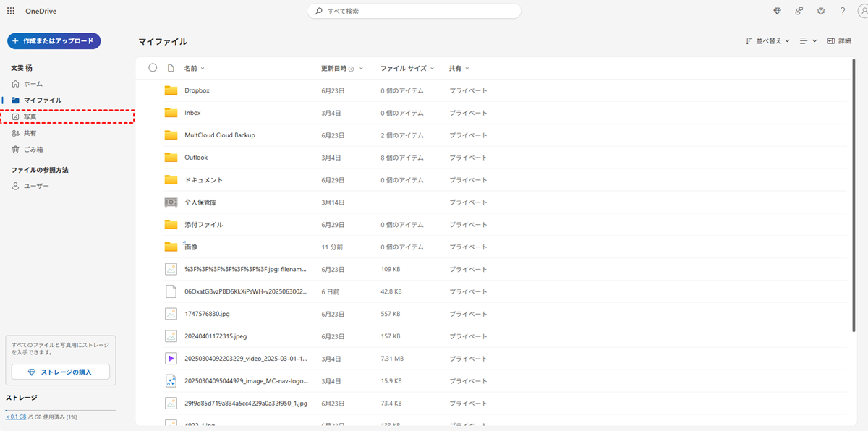Toggle the select-all circle checkbox in header
The height and width of the screenshot is (431, 868).
click(153, 68)
